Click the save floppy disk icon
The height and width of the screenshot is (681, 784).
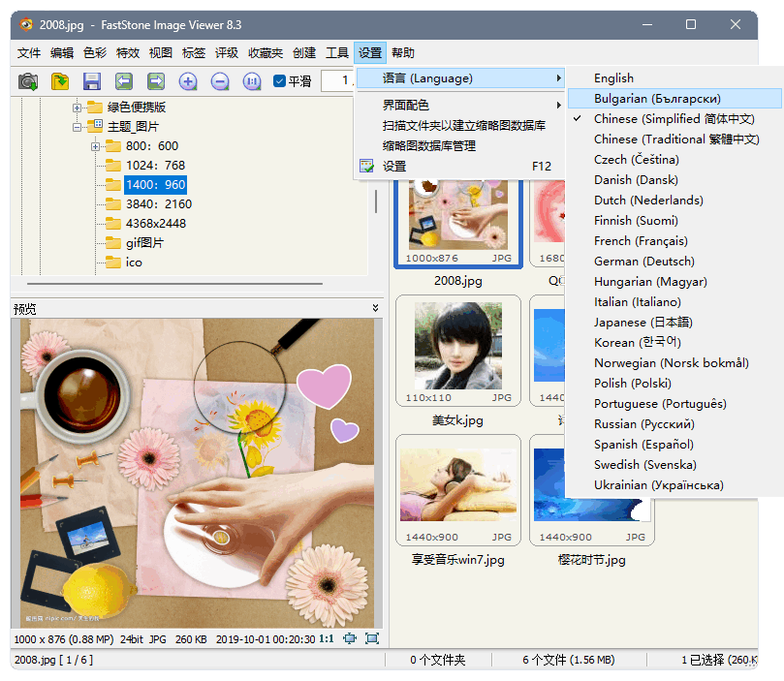click(92, 81)
